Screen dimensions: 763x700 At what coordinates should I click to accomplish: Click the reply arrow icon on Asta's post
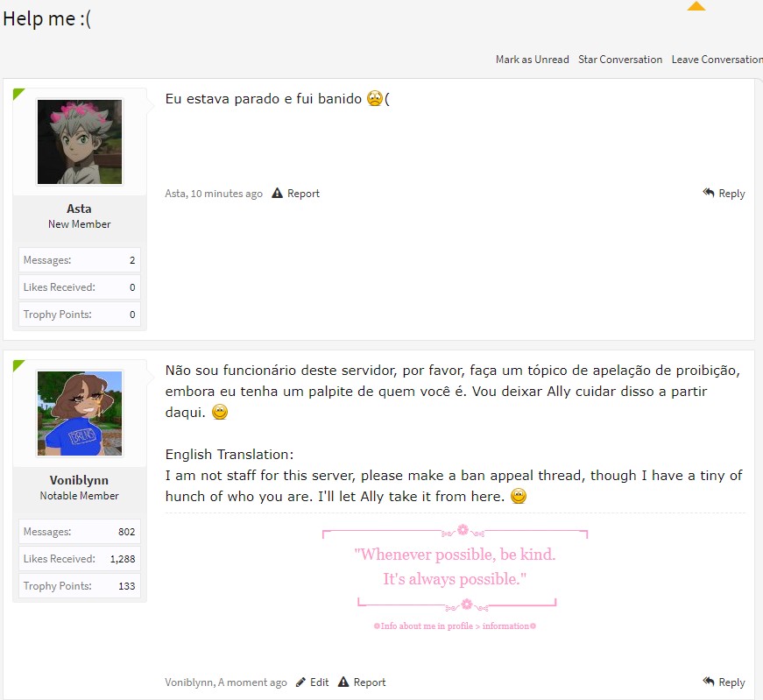point(709,193)
